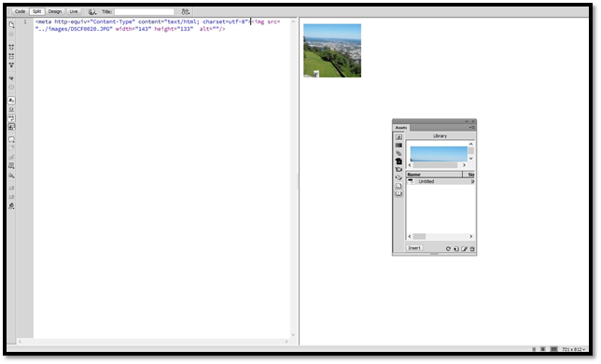The image size is (601, 364).
Task: Click the Collapse Full Tag icon
Action: pyautogui.click(x=11, y=47)
